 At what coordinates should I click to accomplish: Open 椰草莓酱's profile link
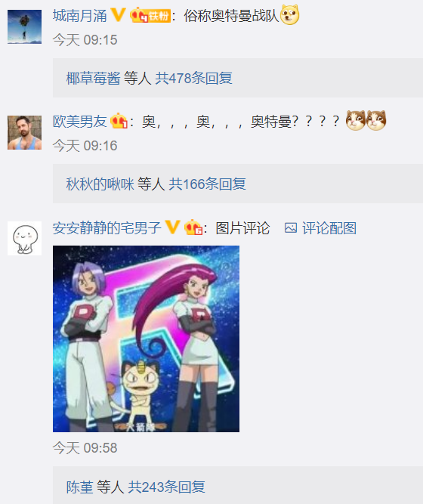click(93, 78)
